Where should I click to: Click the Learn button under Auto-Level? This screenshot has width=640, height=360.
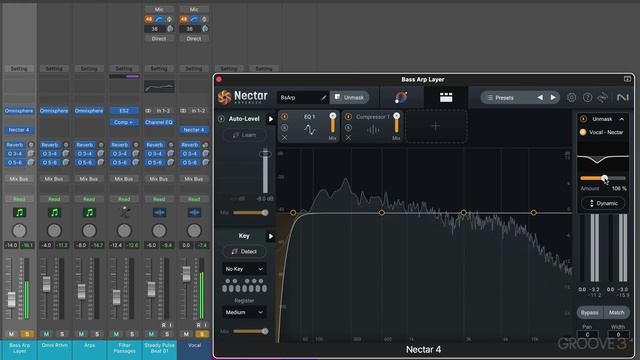pyautogui.click(x=244, y=135)
